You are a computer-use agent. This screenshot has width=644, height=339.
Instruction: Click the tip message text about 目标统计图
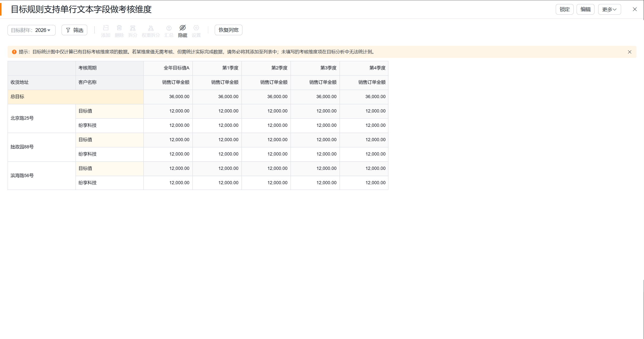[197, 52]
